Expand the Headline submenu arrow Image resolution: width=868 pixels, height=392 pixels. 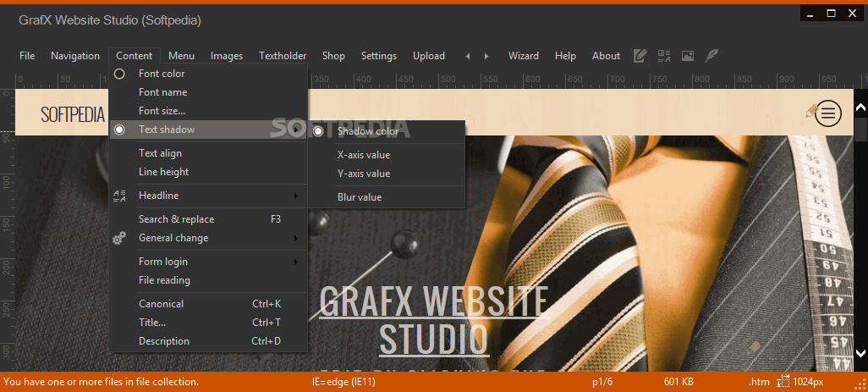click(296, 196)
